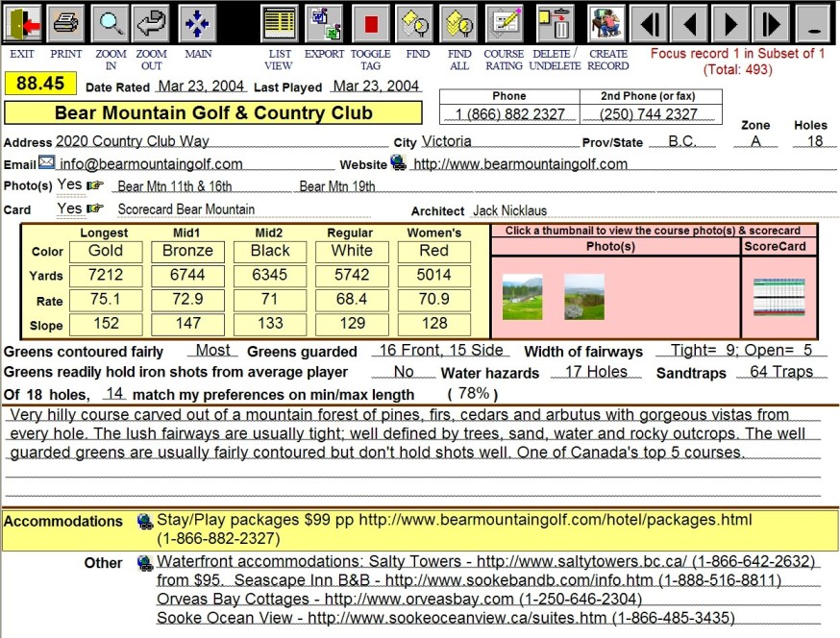Click the Print icon
This screenshot has width=840, height=638.
tap(65, 24)
